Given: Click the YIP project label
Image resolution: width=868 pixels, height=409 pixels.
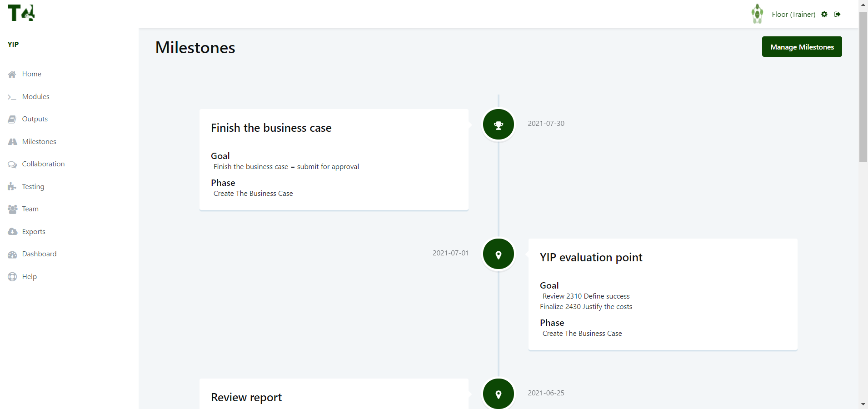Looking at the screenshot, I should (x=13, y=44).
